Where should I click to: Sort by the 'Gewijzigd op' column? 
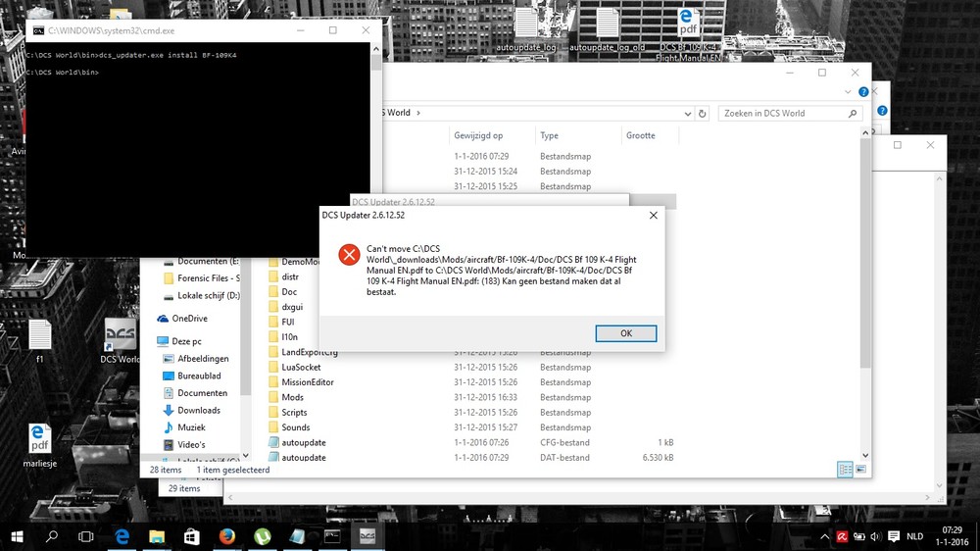[478, 135]
